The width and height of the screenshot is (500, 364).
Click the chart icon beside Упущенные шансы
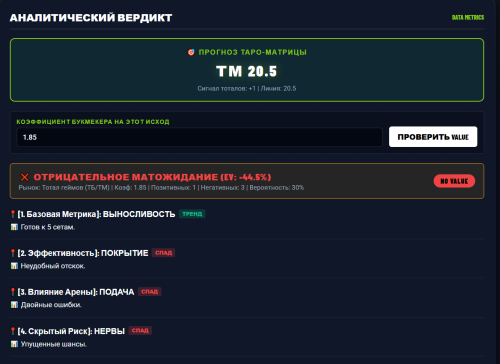click(14, 344)
